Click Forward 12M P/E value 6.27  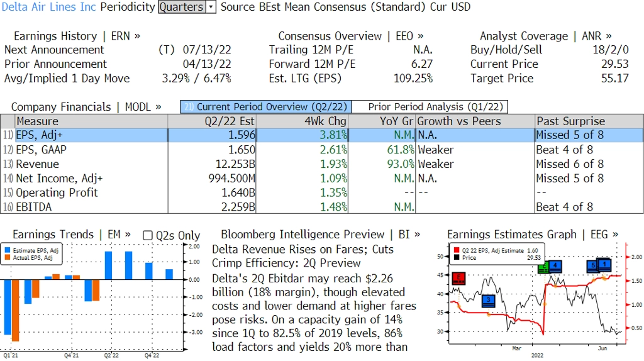(422, 64)
